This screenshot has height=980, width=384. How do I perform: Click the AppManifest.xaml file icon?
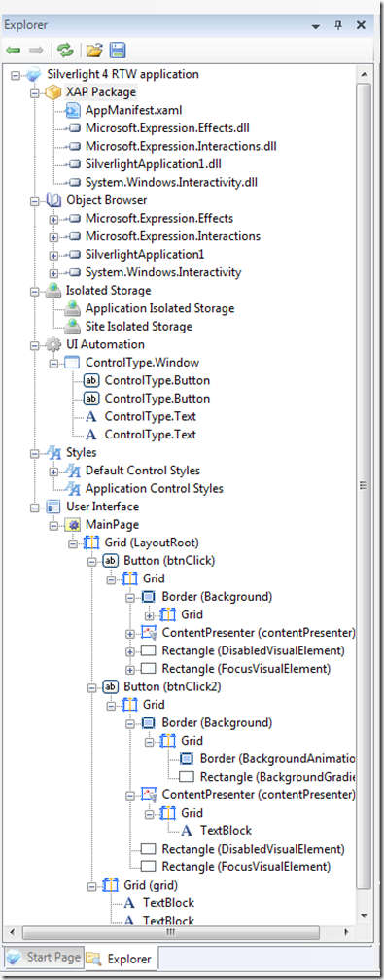[x=74, y=111]
